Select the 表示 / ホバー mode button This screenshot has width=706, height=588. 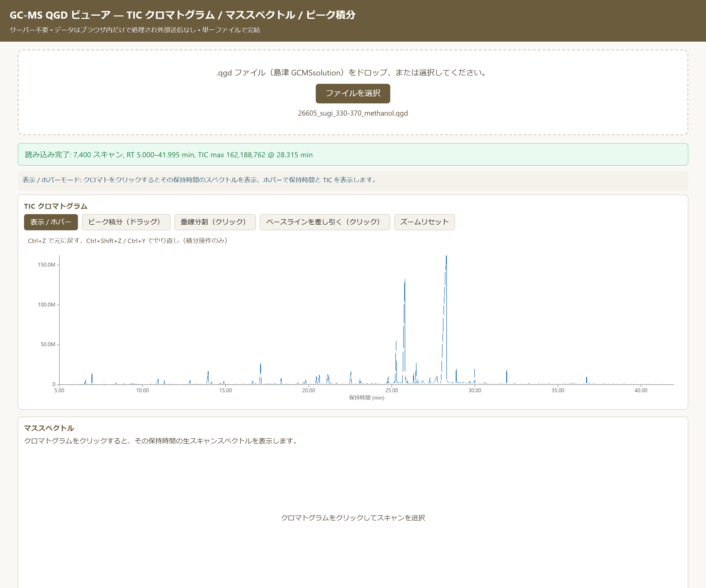[x=51, y=222]
